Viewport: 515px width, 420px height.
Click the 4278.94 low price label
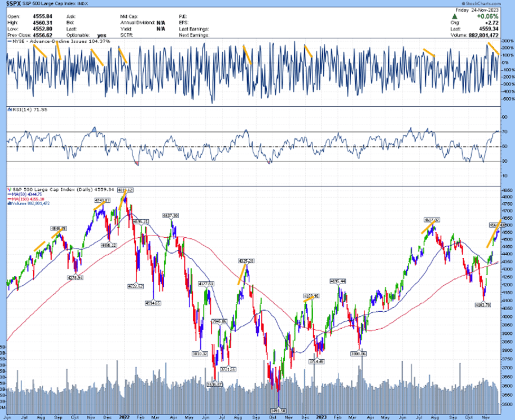75,278
